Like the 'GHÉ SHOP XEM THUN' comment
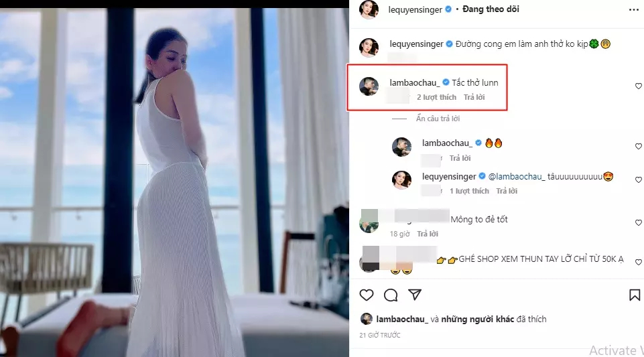This screenshot has height=357, width=644. point(638,262)
